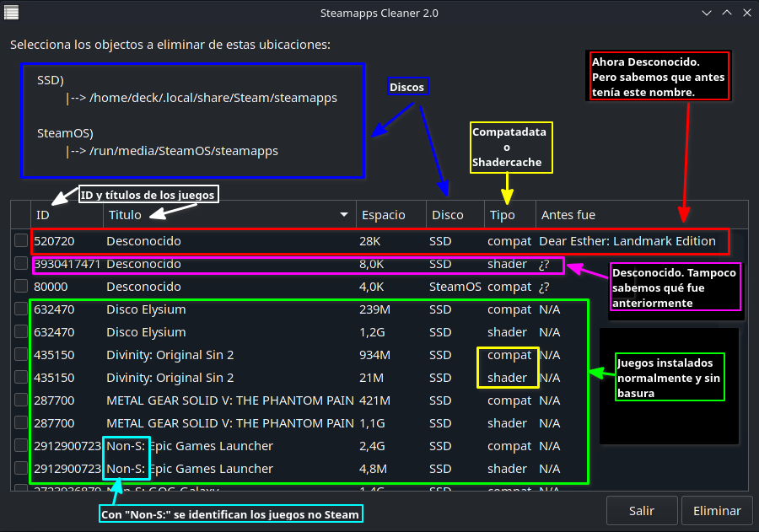This screenshot has width=759, height=532.
Task: Click the /run/media/SteamOS/steamapps path text
Action: 184,151
